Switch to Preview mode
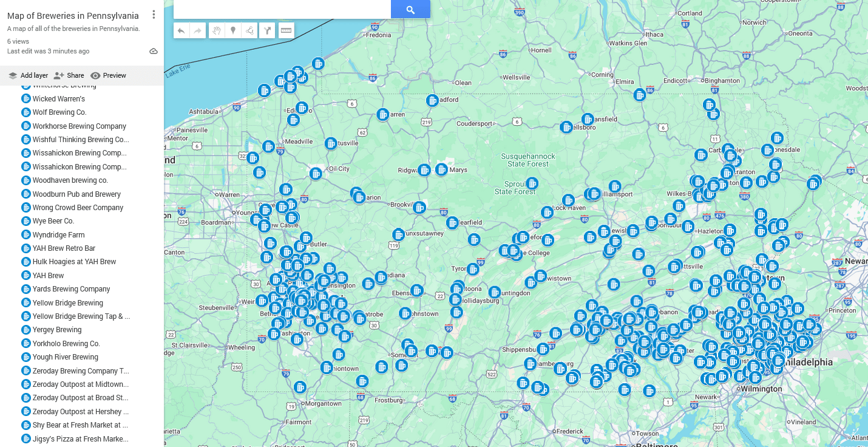 pyautogui.click(x=108, y=75)
